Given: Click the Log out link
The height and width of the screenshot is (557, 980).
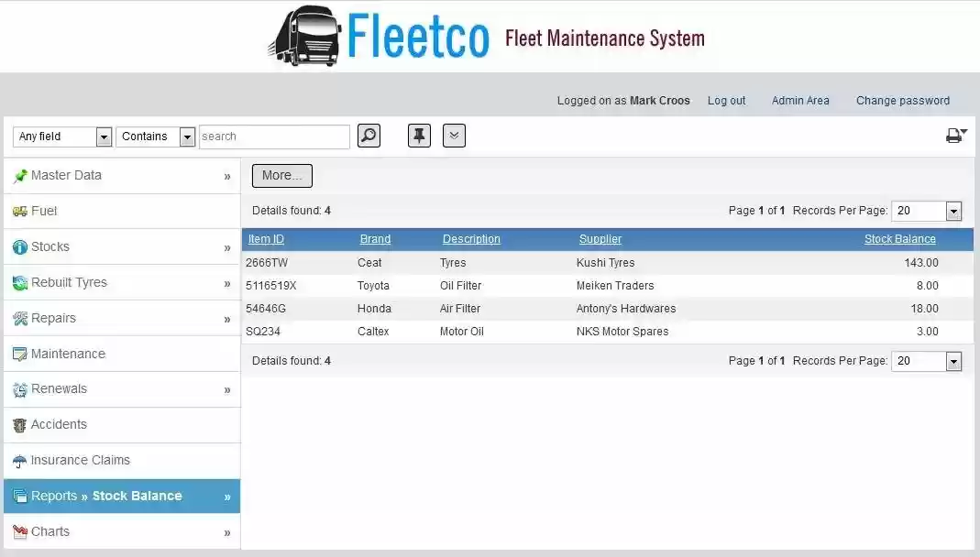Looking at the screenshot, I should (726, 101).
